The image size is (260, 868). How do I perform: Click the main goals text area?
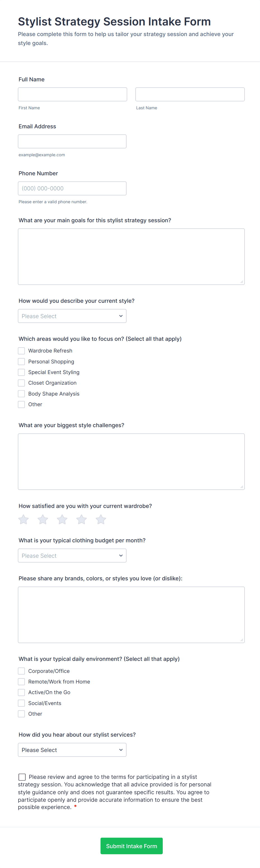point(131,256)
